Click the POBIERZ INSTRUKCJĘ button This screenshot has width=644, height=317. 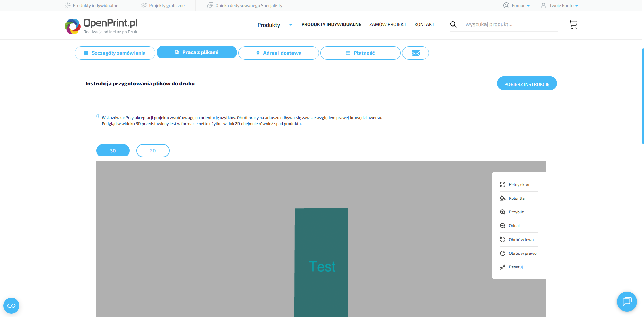[x=527, y=84]
